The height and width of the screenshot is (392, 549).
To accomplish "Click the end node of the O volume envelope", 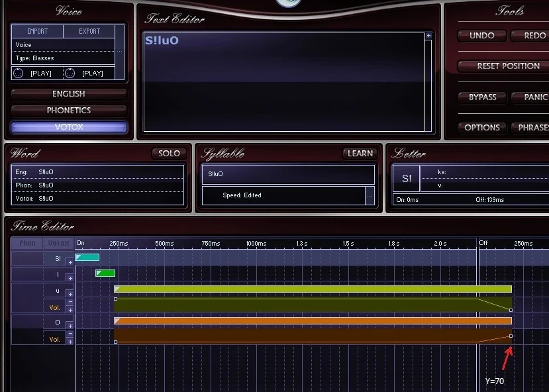I will pyautogui.click(x=511, y=336).
